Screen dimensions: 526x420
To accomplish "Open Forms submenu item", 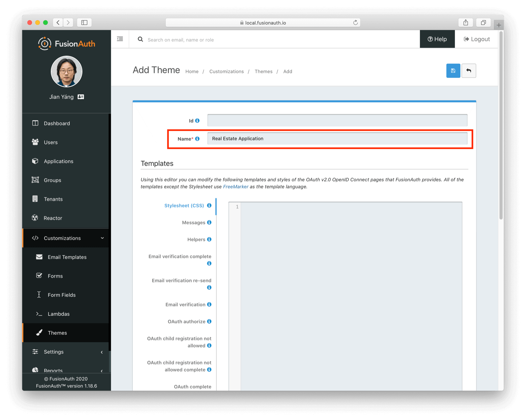I will 66,276.
